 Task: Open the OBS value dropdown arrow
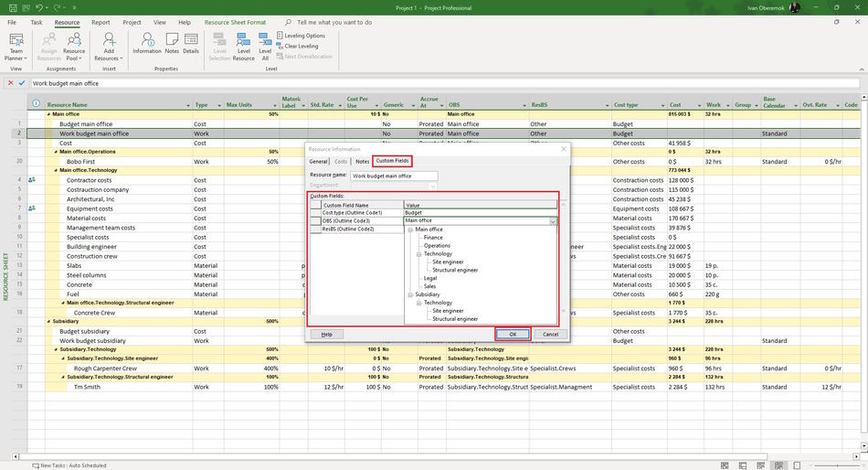point(553,221)
